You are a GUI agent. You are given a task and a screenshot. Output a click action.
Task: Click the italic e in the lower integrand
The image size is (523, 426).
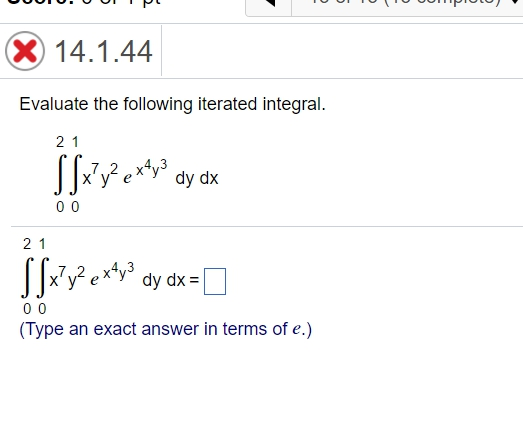click(x=94, y=281)
